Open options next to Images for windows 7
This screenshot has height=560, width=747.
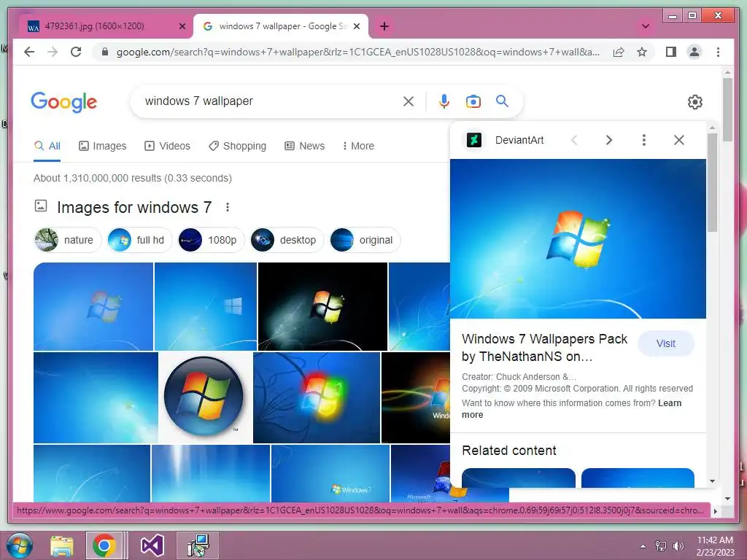(x=228, y=207)
